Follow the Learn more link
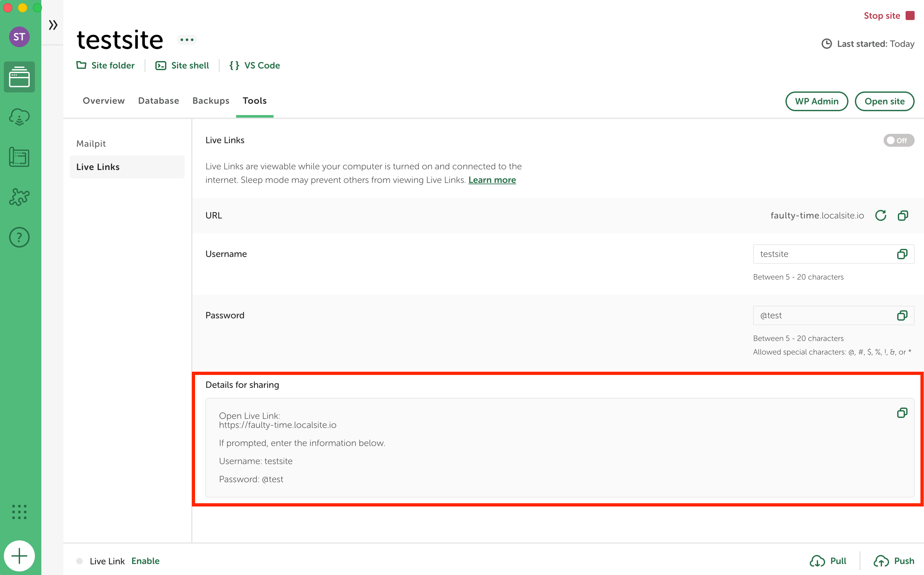The width and height of the screenshot is (924, 575). tap(492, 180)
